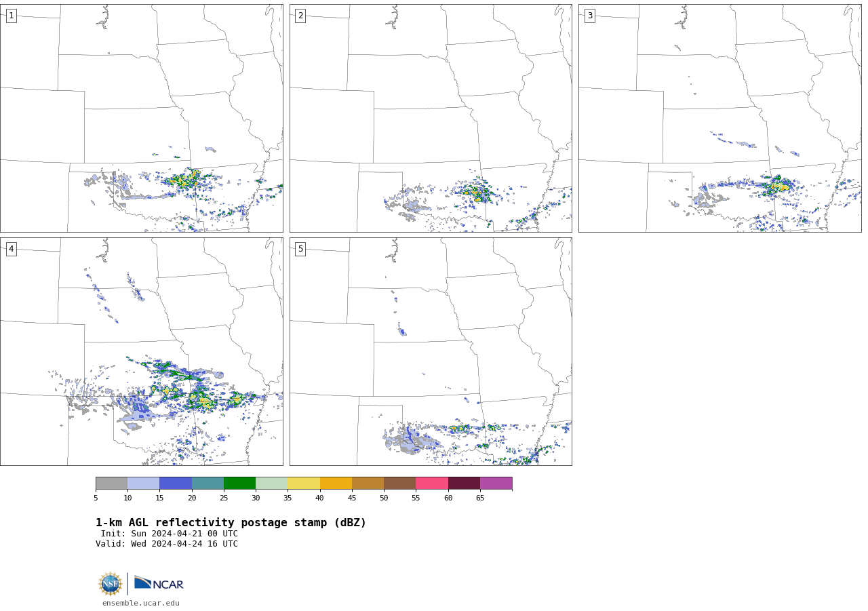Open ensemble member 3 reflectivity map
Viewport: 868px width, 611px height.
click(719, 118)
